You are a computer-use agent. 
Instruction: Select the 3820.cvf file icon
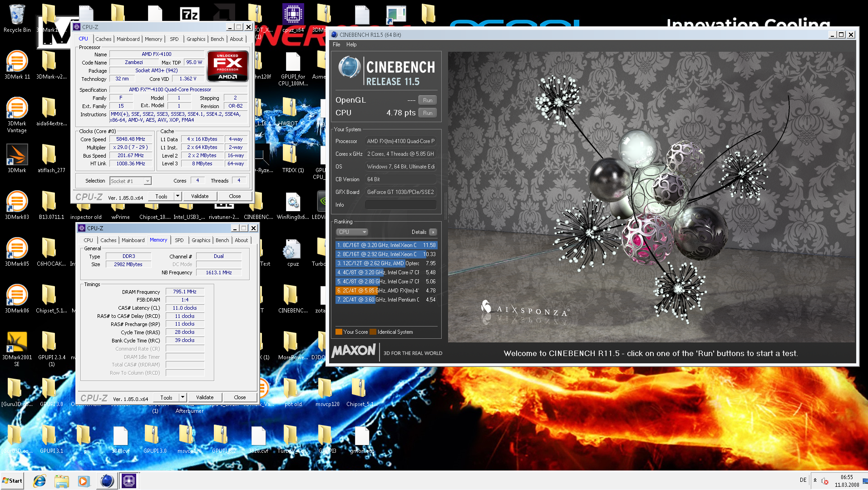258,439
